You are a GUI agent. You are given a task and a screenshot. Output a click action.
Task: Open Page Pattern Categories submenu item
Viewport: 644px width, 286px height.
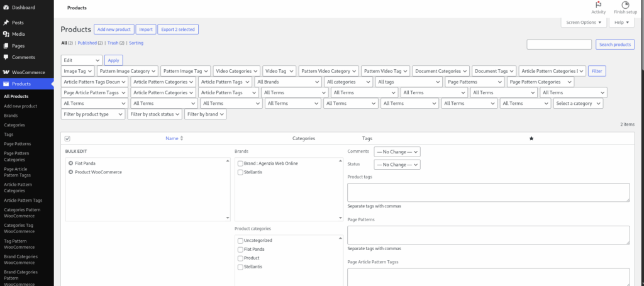(16, 157)
